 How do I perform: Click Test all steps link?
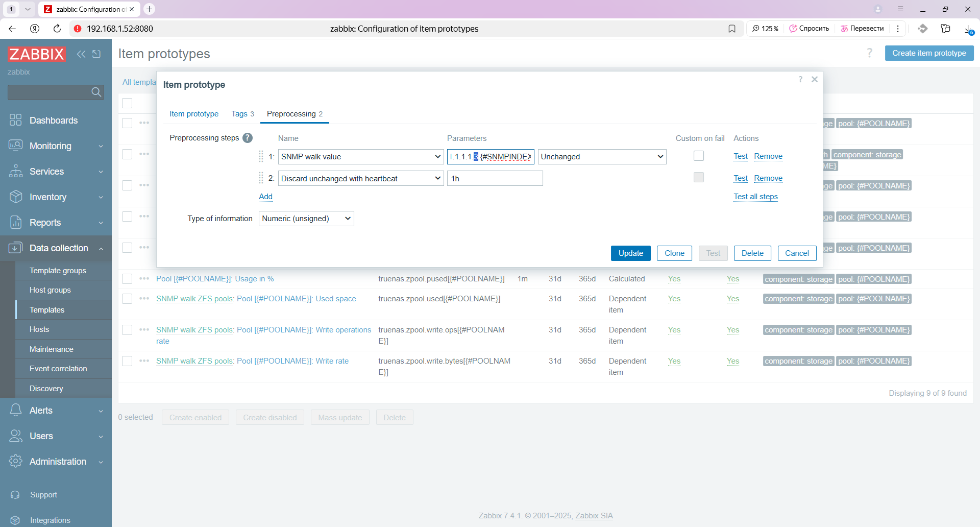755,197
